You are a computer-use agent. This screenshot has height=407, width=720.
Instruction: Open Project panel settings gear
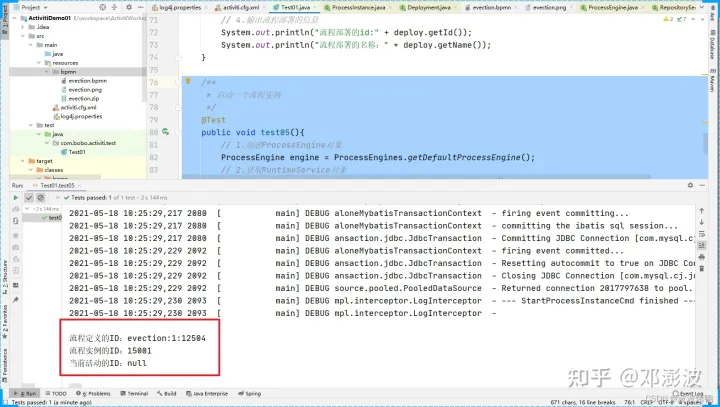point(129,7)
